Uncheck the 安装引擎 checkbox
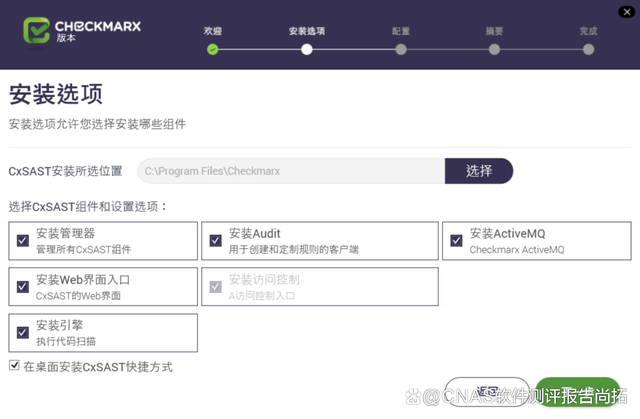640x419 pixels. click(x=23, y=333)
